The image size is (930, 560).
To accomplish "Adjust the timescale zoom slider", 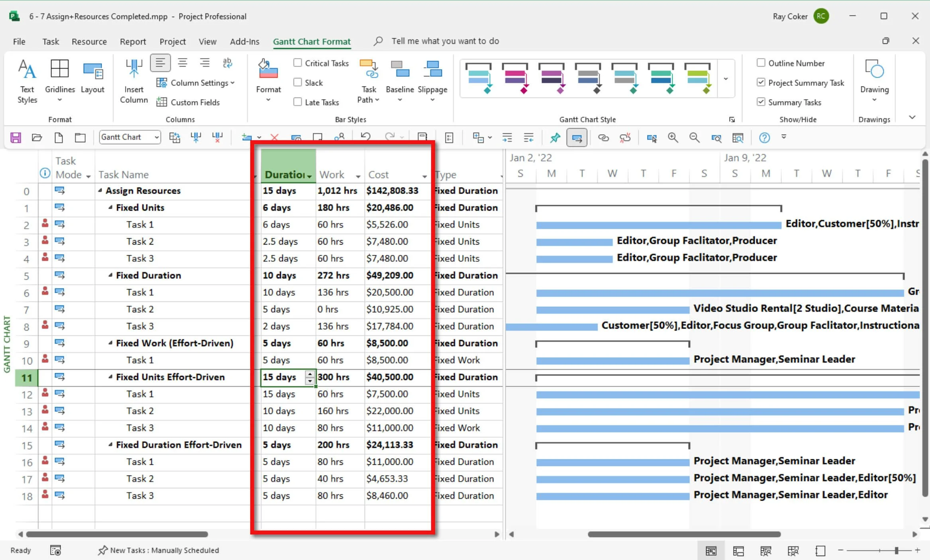I will [x=896, y=550].
